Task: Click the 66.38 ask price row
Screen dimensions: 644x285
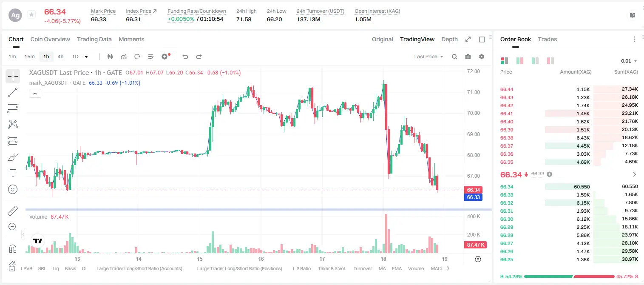Action: point(569,138)
